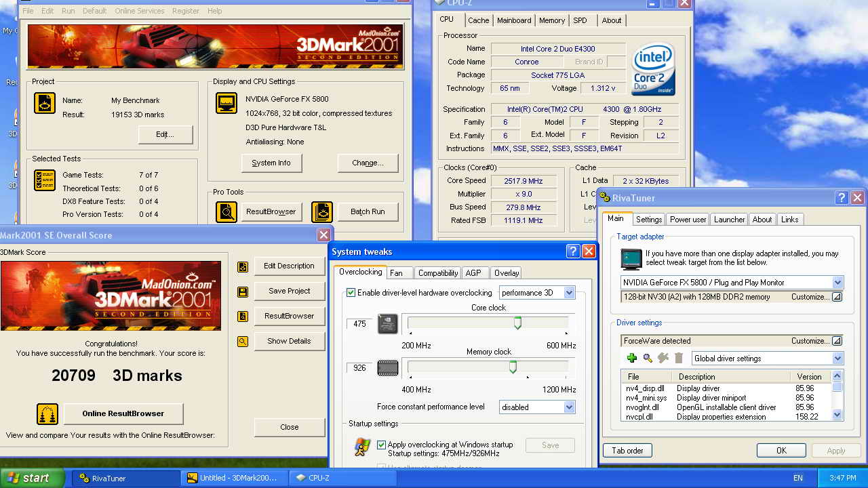Select the nv4_disp.dll row in driver list

tap(726, 388)
